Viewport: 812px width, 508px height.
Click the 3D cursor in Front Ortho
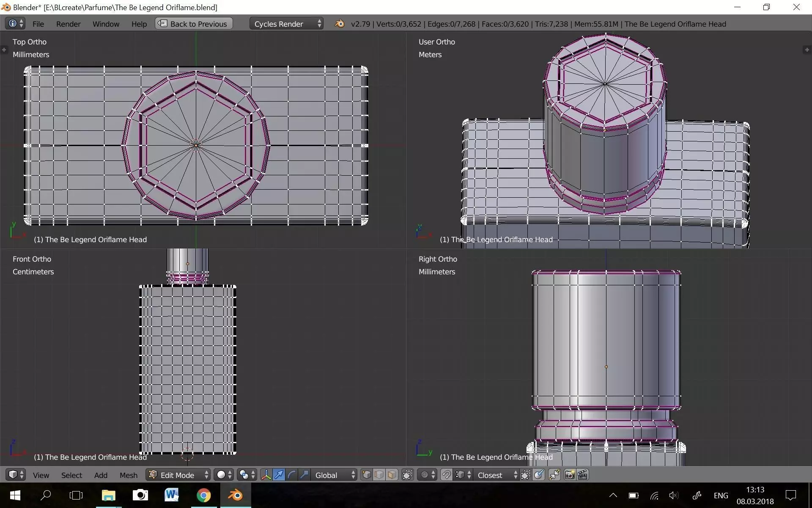click(187, 455)
